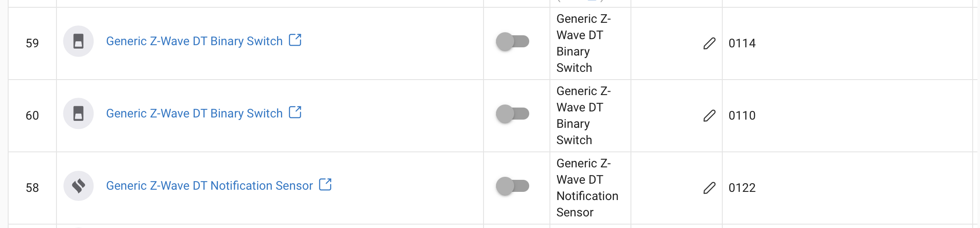Screen dimensions: 980x228
Task: Click the network ID value 0114
Action: (x=742, y=43)
